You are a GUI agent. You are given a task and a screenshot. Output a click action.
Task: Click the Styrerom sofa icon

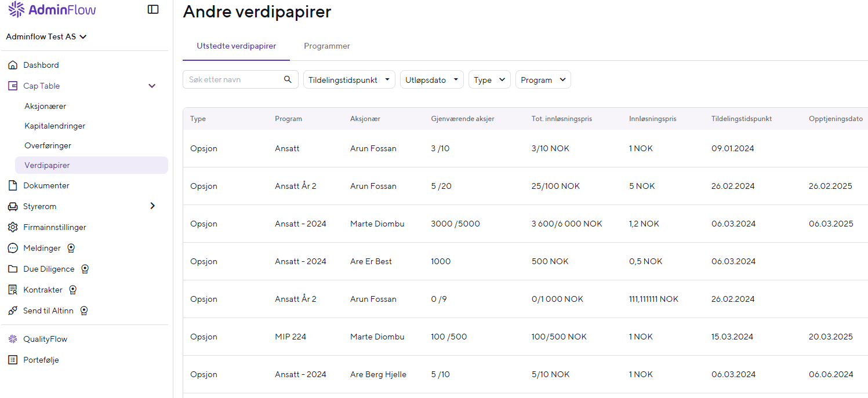coord(13,206)
